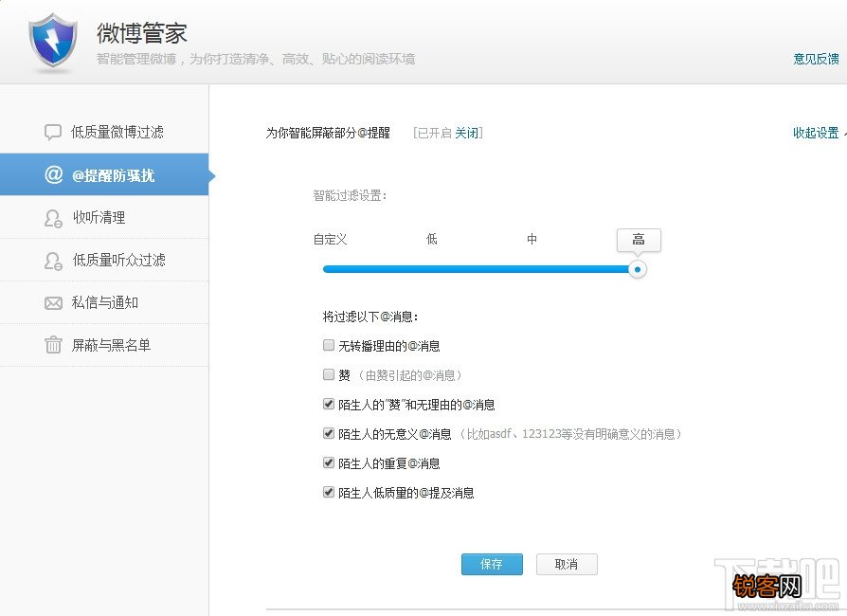Click the 保存 button

click(492, 564)
